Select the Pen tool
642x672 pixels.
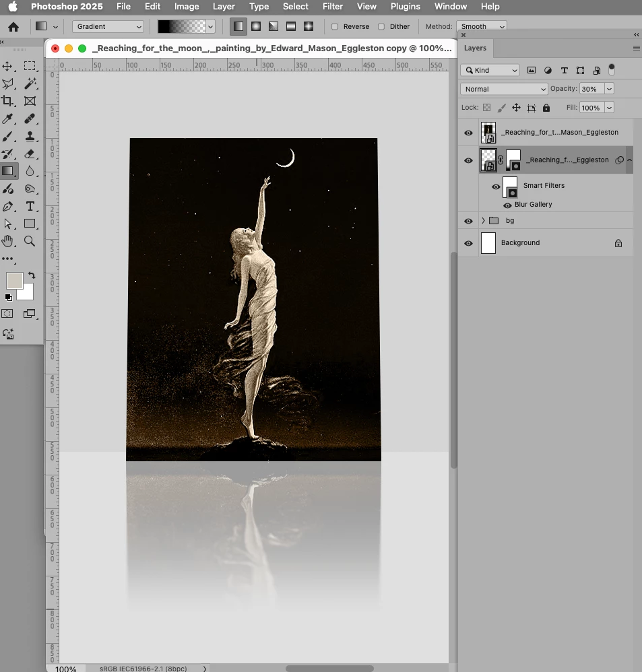7,207
